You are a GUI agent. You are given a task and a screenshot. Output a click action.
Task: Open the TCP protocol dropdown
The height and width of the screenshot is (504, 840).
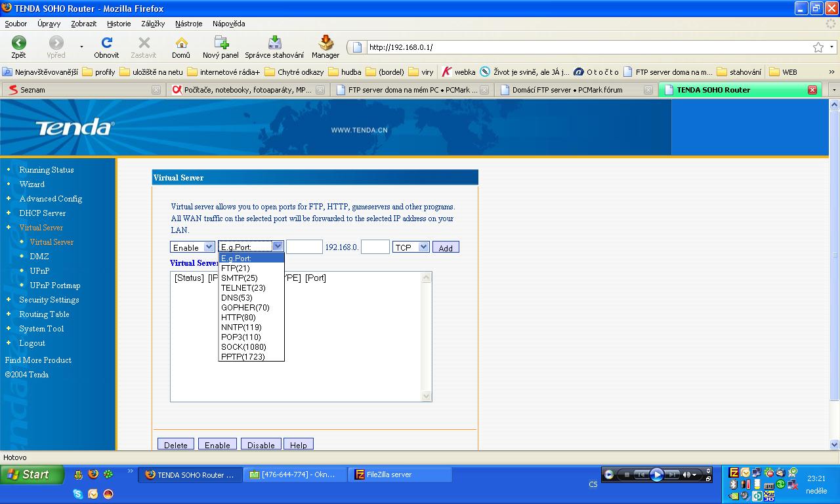click(x=411, y=247)
